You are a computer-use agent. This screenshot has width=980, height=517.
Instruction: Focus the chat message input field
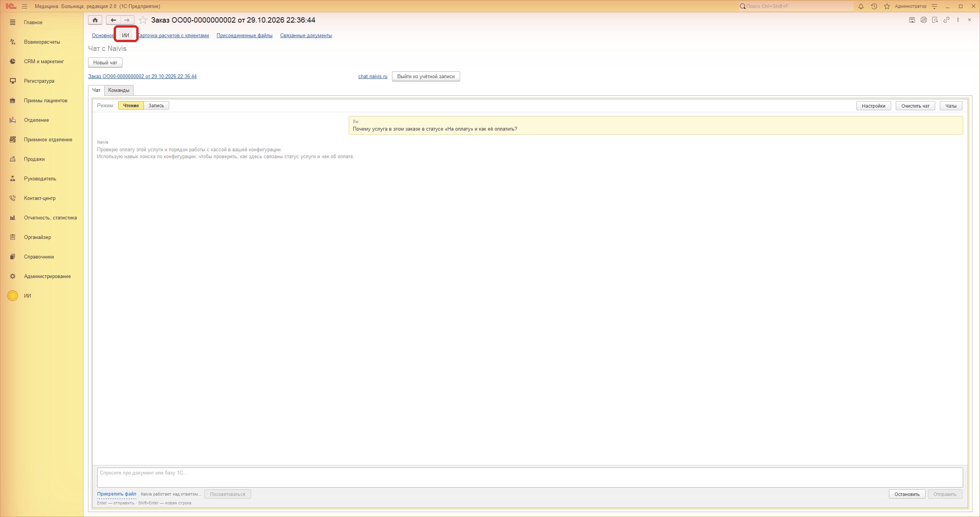point(530,478)
